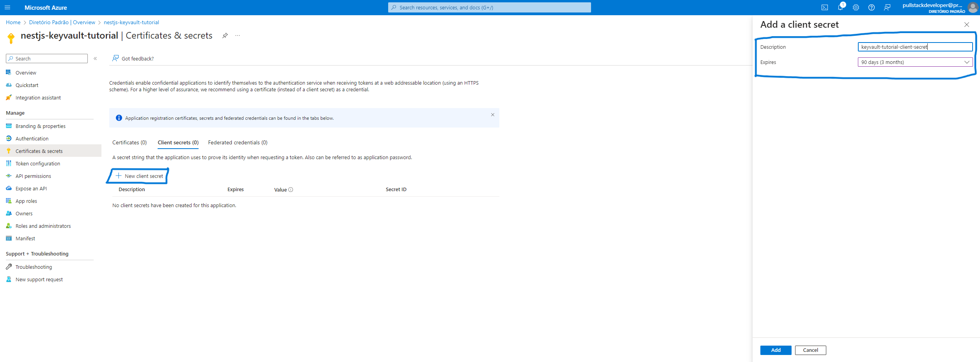Screen dimensions: 980x362
Task: Close the Add a client secret panel
Action: coord(966,25)
